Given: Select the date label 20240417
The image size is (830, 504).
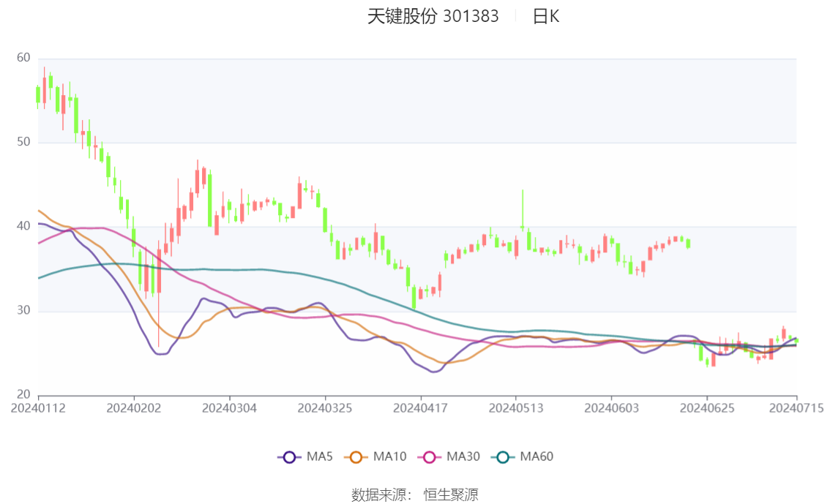Looking at the screenshot, I should tap(420, 408).
